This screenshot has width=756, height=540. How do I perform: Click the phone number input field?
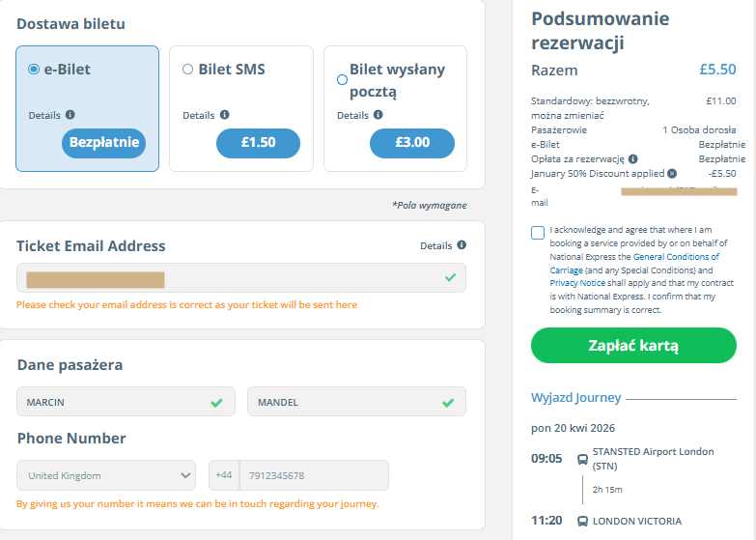click(314, 475)
